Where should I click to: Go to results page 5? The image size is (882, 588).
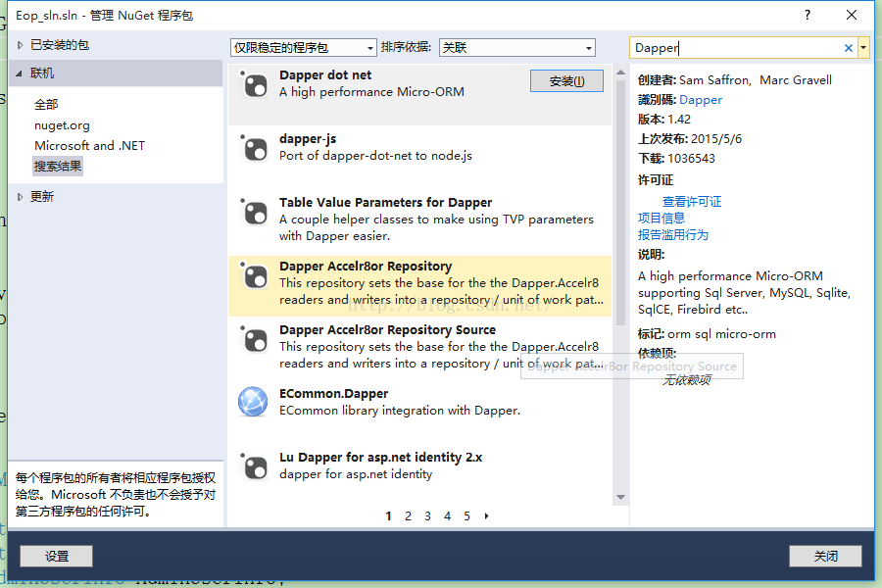(466, 516)
